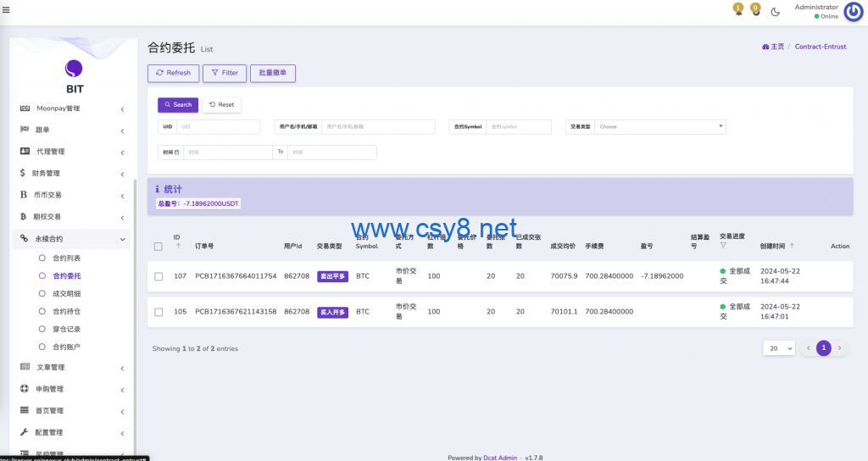Focus the 合约Symbol input field
This screenshot has width=868, height=461.
click(519, 127)
